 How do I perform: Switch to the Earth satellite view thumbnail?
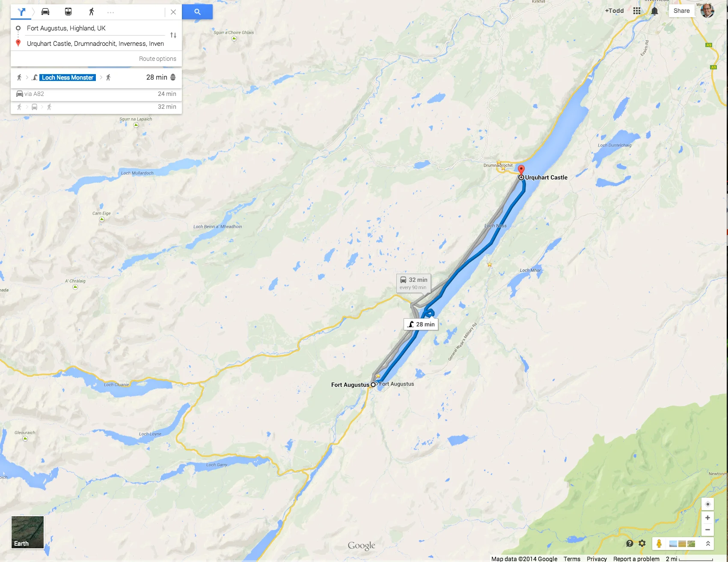(x=27, y=532)
